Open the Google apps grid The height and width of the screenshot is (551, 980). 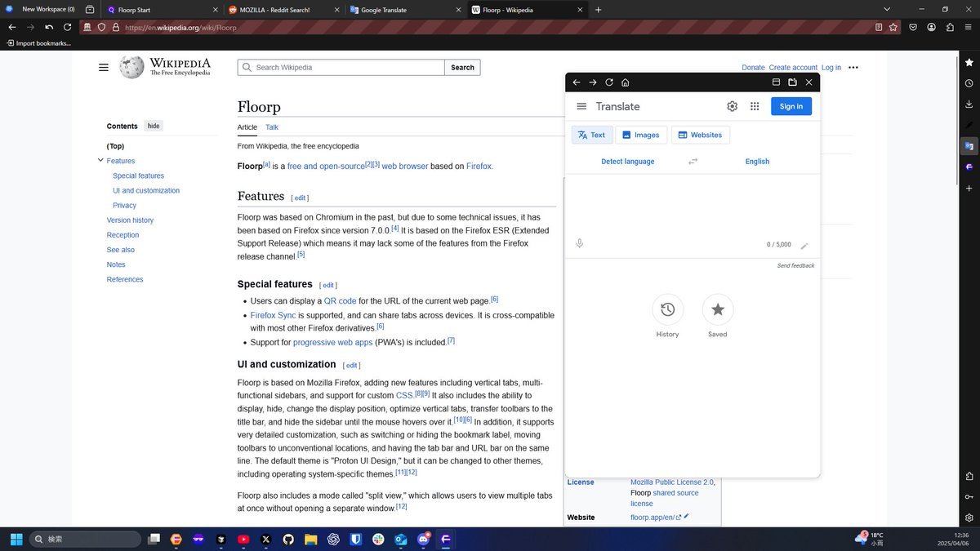tap(755, 106)
